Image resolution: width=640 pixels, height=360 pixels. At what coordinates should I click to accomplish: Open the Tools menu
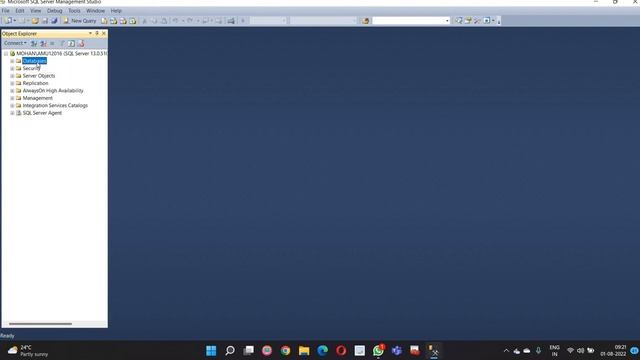click(74, 11)
